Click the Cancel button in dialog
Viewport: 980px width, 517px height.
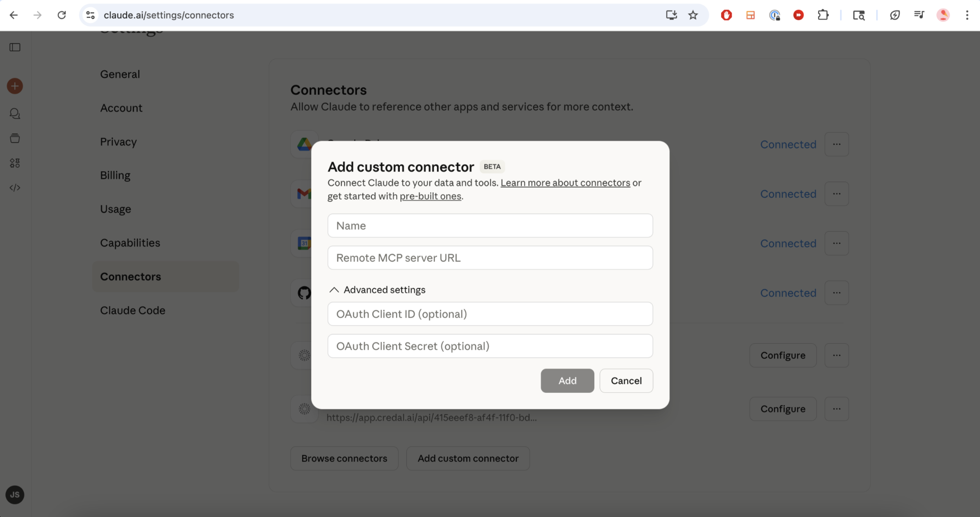coord(626,381)
